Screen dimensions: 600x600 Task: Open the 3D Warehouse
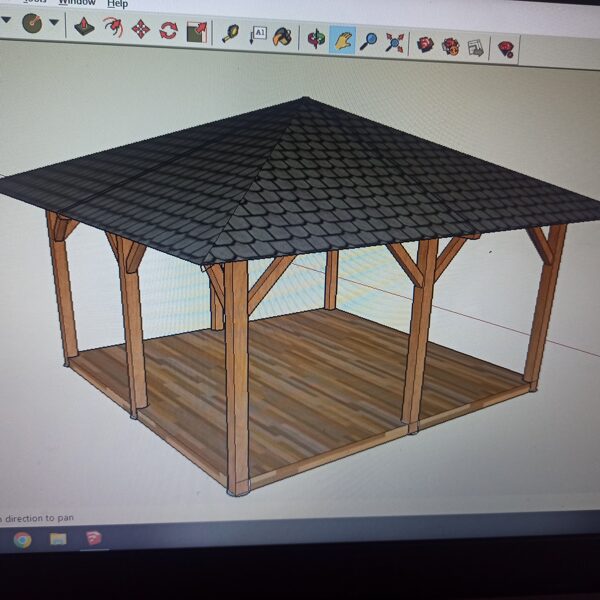(426, 44)
